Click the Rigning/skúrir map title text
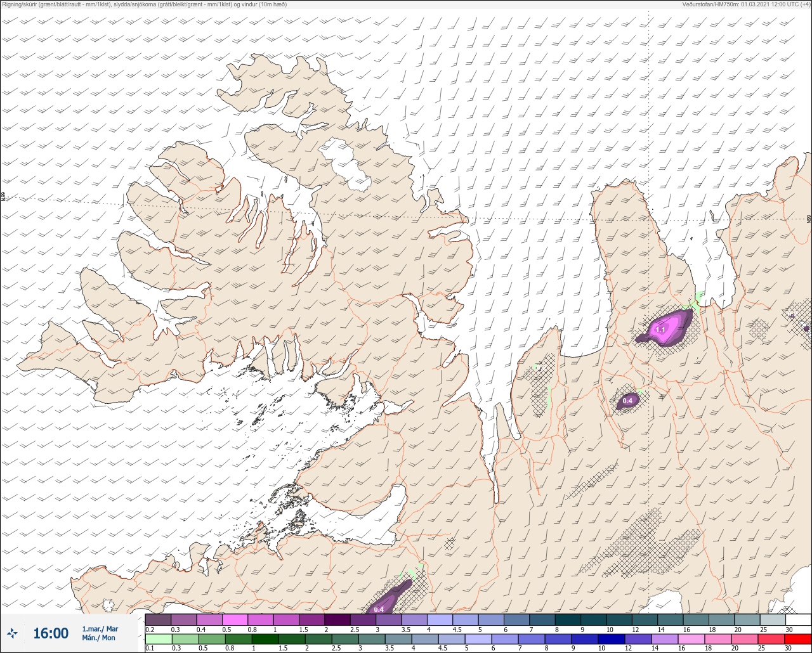The image size is (812, 653). [145, 4]
